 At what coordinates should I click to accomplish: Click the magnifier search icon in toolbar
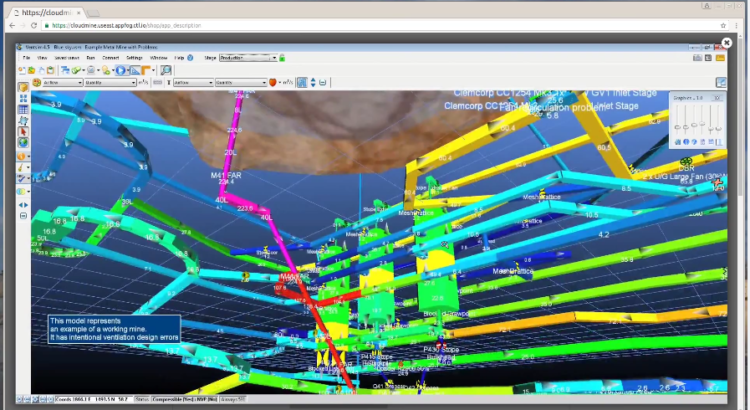(165, 71)
